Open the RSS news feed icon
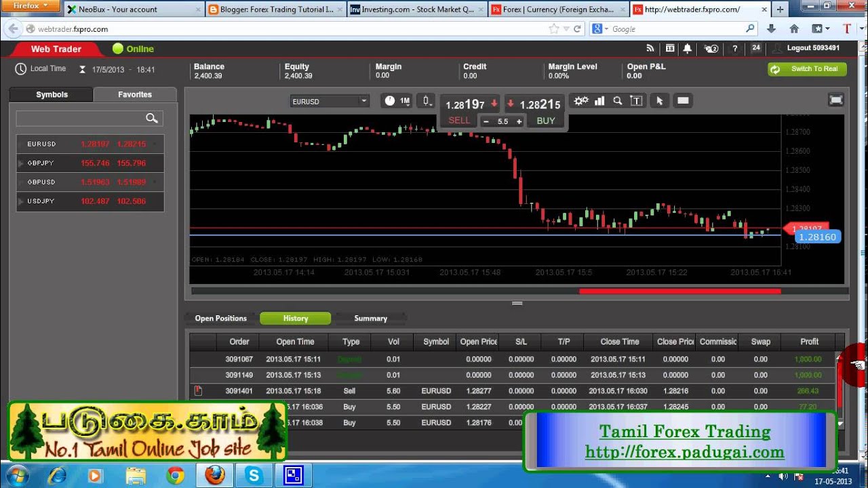Viewport: 868px width, 488px height. click(x=650, y=49)
